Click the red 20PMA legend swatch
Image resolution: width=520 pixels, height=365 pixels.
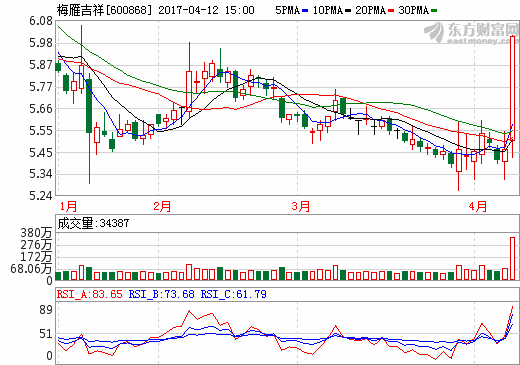click(x=391, y=11)
